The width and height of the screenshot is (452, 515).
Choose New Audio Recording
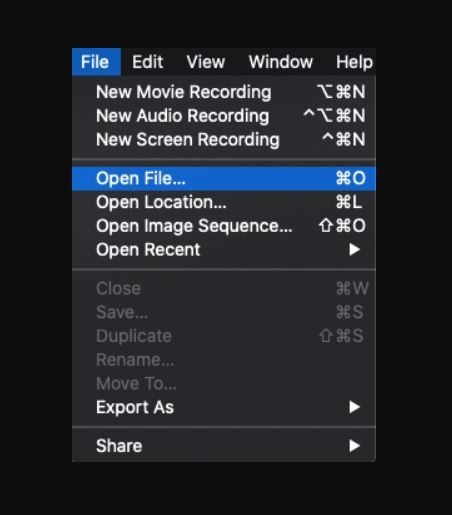click(224, 116)
